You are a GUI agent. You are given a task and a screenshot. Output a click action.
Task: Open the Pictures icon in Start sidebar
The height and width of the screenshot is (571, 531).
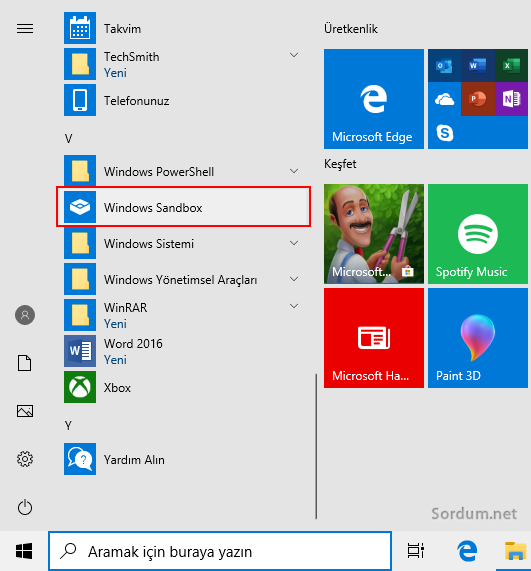click(x=25, y=411)
